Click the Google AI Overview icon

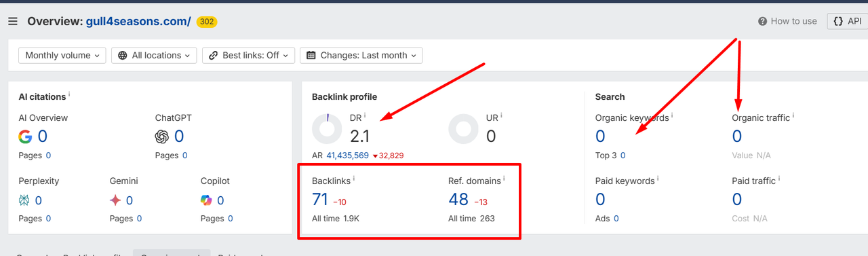pyautogui.click(x=25, y=136)
